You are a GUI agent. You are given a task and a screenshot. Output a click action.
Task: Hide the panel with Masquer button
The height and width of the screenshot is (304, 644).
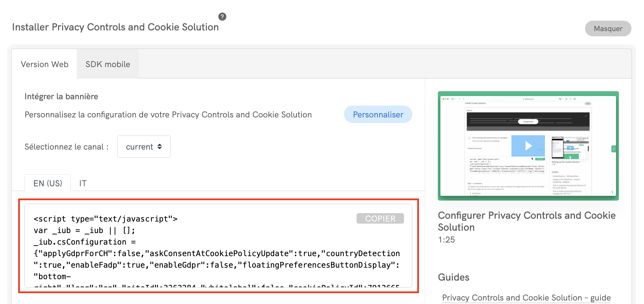[x=608, y=29]
